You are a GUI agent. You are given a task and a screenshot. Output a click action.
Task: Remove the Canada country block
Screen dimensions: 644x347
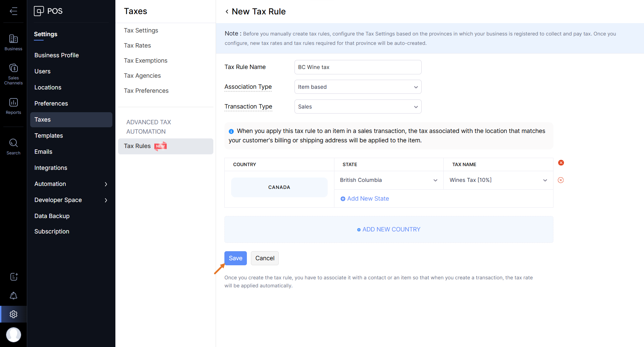(x=561, y=163)
